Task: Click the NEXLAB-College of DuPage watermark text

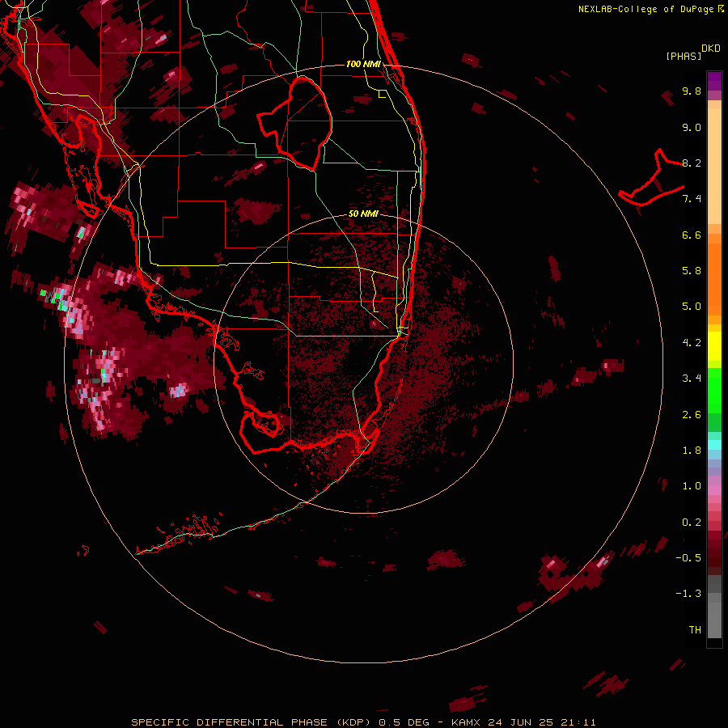Action: click(651, 9)
